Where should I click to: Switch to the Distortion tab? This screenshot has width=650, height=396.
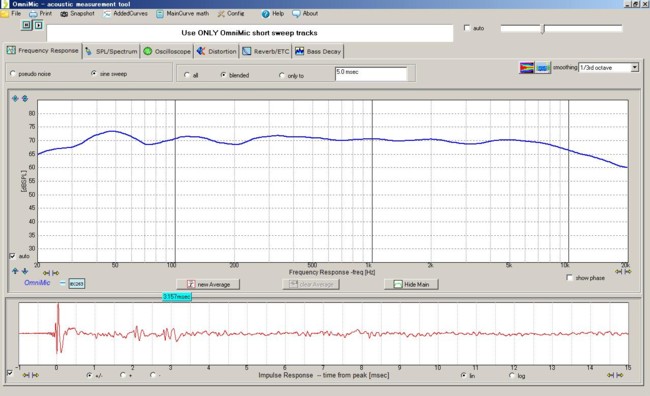(x=216, y=51)
